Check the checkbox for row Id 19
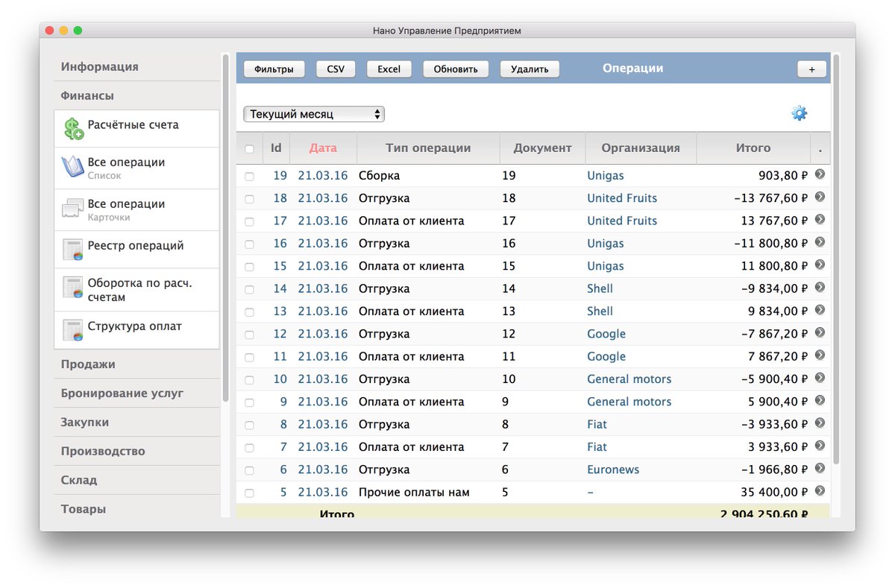This screenshot has width=895, height=588. pyautogui.click(x=249, y=175)
